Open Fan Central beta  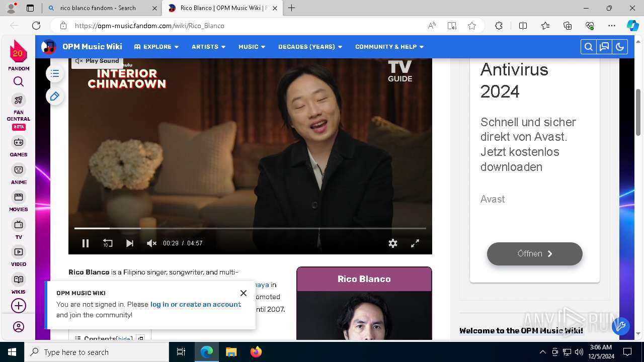(x=19, y=112)
